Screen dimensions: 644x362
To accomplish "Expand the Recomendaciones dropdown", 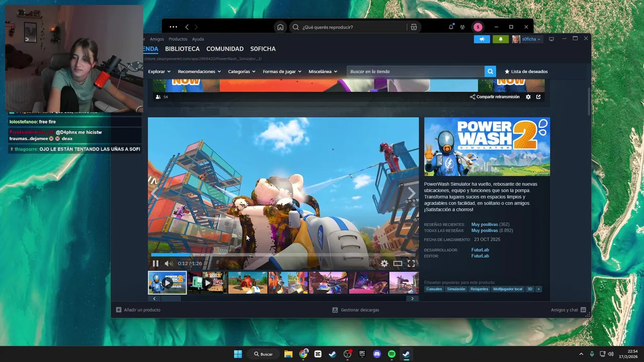I will 199,71.
